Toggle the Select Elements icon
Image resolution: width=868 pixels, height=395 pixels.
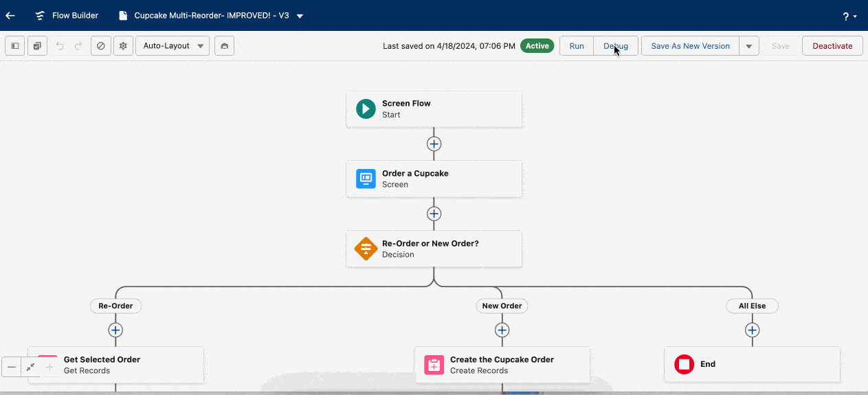click(x=37, y=46)
